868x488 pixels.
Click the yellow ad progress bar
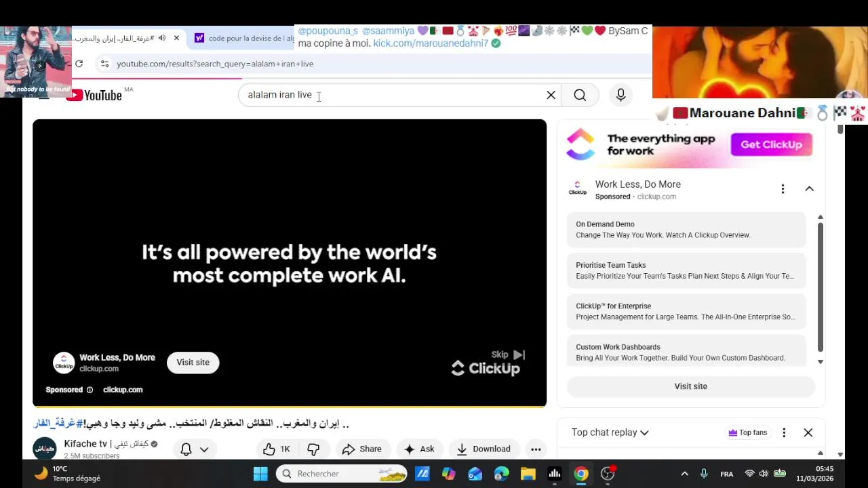click(290, 406)
